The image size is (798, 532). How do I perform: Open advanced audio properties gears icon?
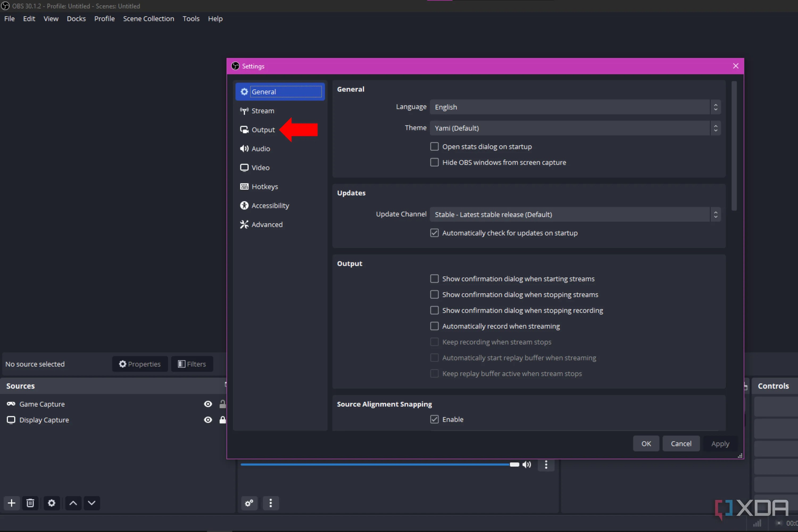(249, 503)
